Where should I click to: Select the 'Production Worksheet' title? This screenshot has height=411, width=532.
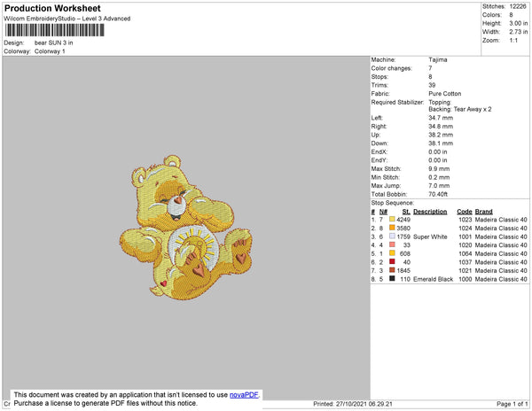coord(52,9)
